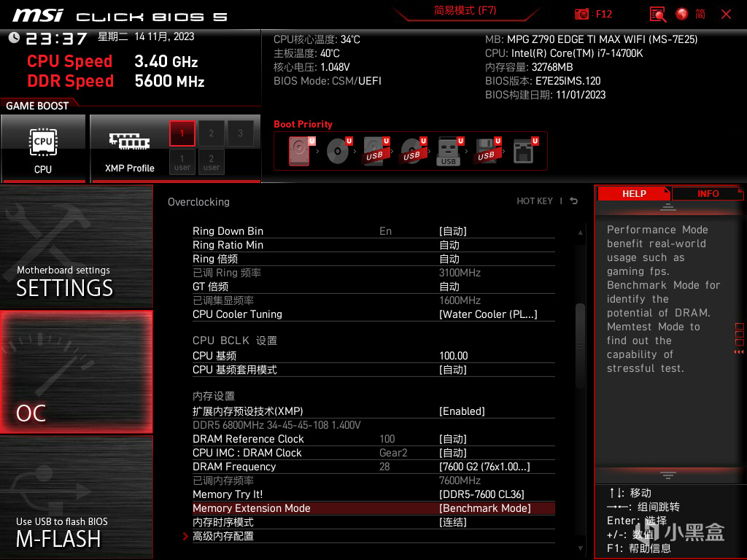
Task: Open the BIOS search magnifier icon
Action: (658, 15)
